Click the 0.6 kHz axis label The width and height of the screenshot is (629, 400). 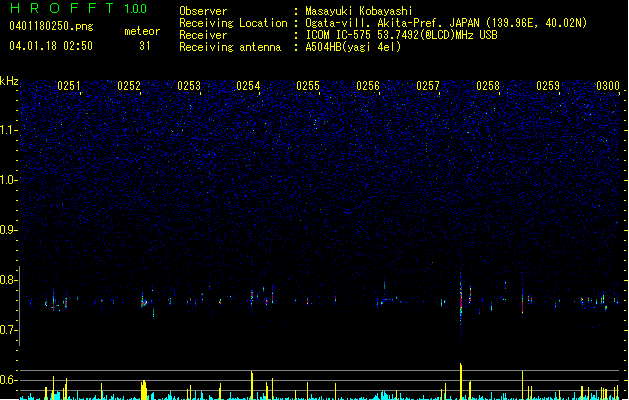(x=9, y=380)
